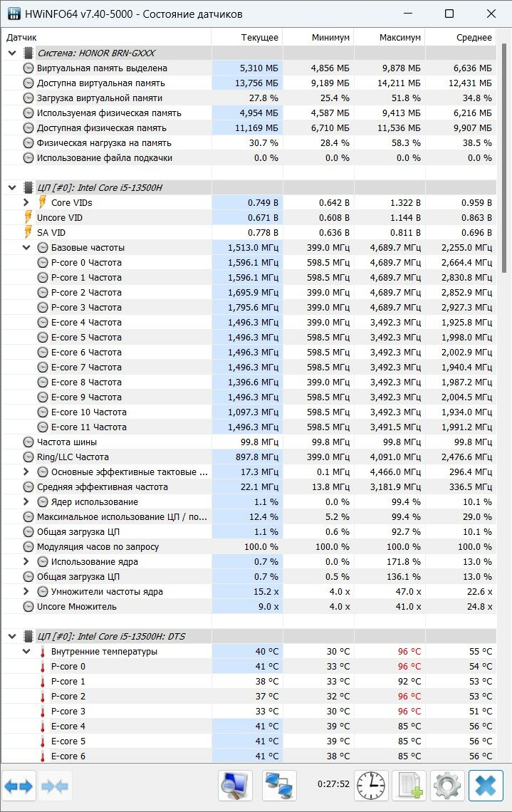Expand Основные эффективные тактовые row
Screen dimensions: 512x812
coord(26,472)
